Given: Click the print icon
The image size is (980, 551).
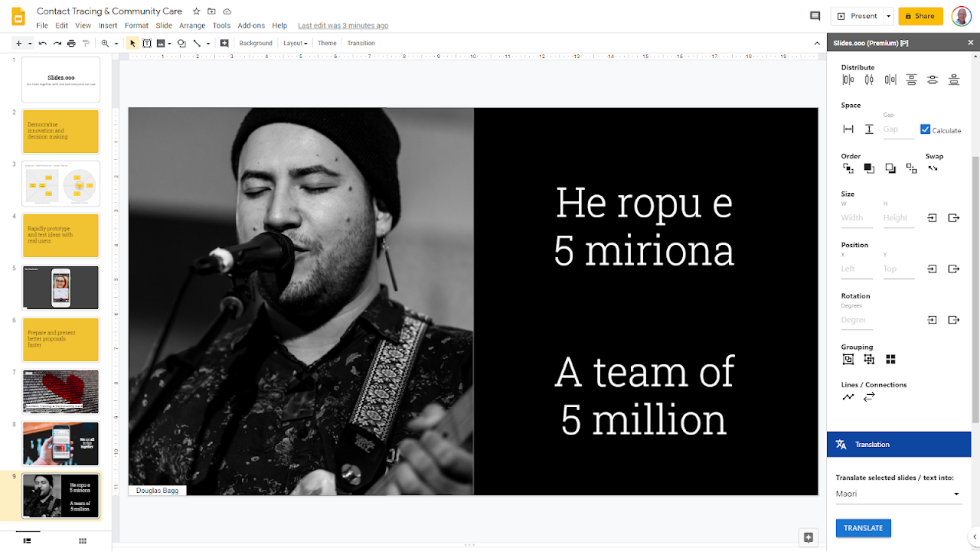Looking at the screenshot, I should click(71, 44).
